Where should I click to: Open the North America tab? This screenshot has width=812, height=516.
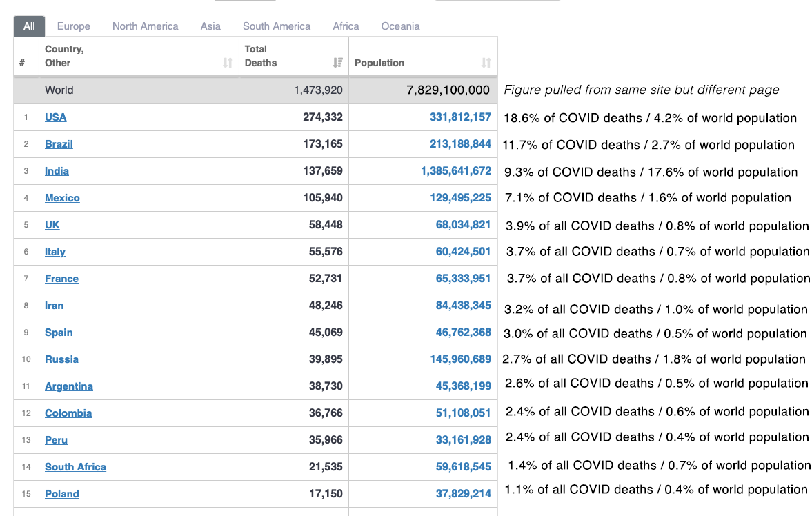tap(145, 26)
